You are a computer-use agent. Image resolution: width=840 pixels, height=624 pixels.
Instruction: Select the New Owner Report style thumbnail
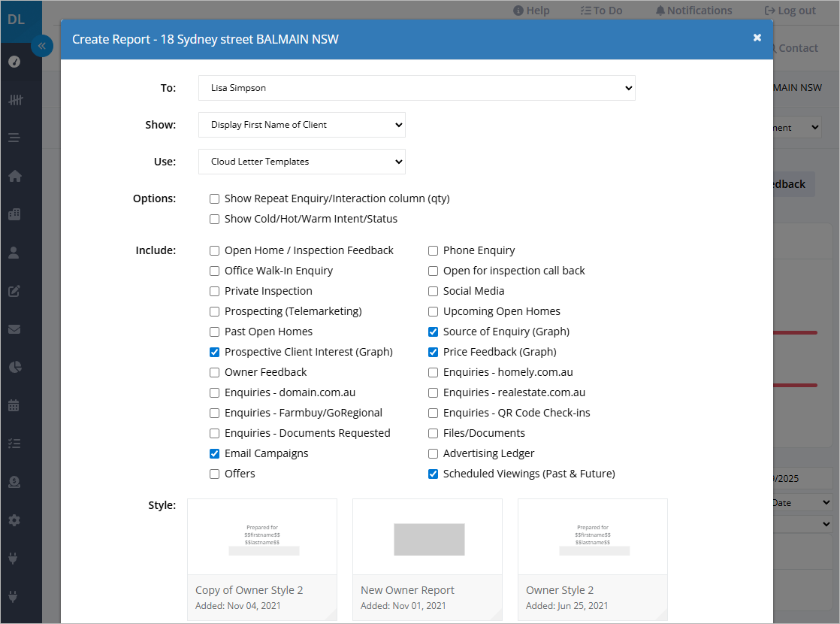click(428, 559)
